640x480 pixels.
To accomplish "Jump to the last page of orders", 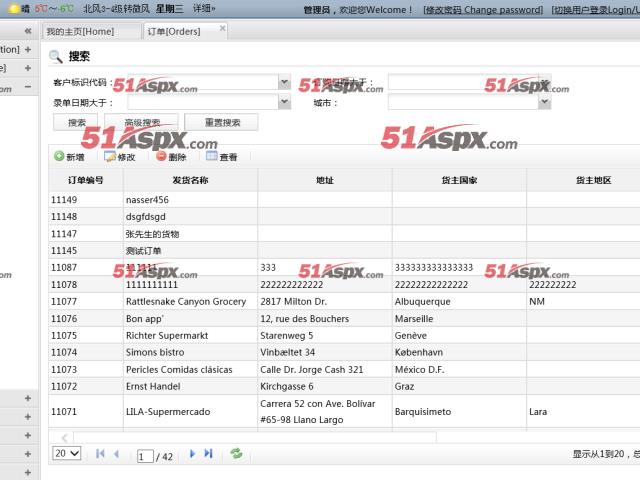I will pos(208,454).
